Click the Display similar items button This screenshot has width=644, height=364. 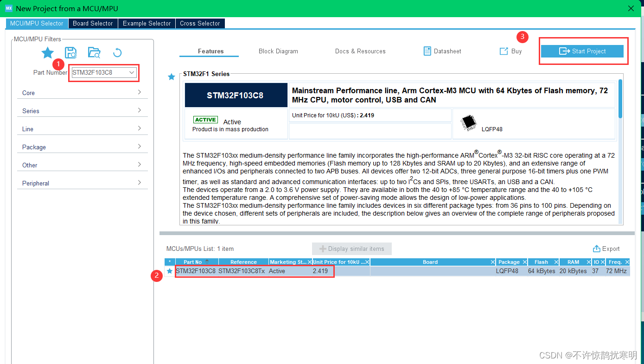[352, 249]
